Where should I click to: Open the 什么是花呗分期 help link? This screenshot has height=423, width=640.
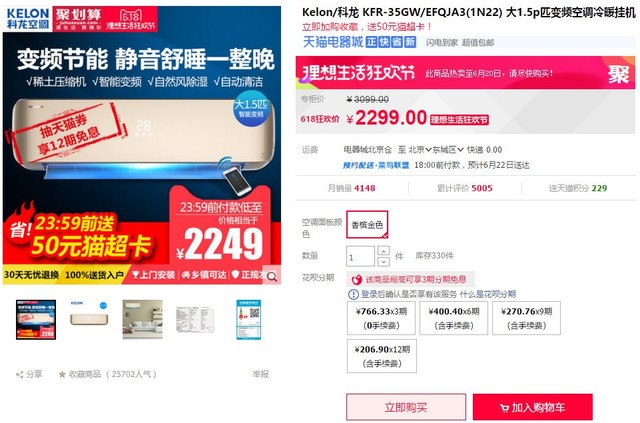click(x=488, y=294)
